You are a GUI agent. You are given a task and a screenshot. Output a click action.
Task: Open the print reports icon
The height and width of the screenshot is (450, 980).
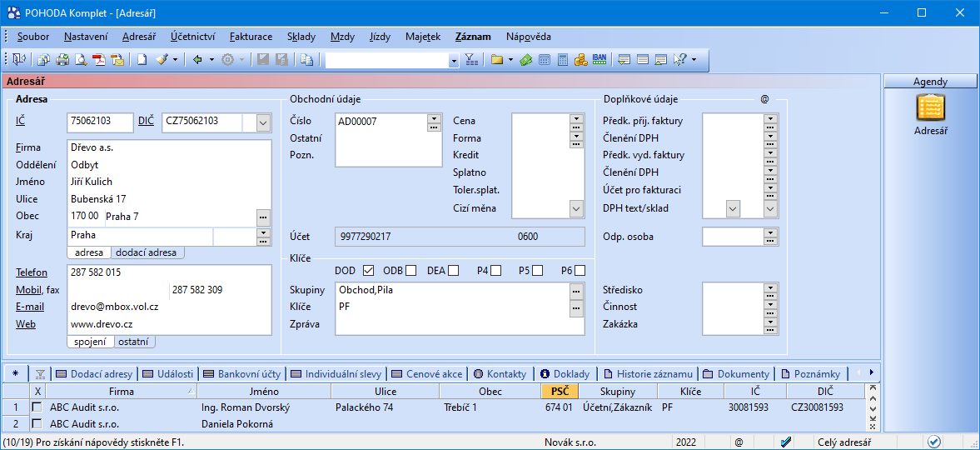pos(44,59)
